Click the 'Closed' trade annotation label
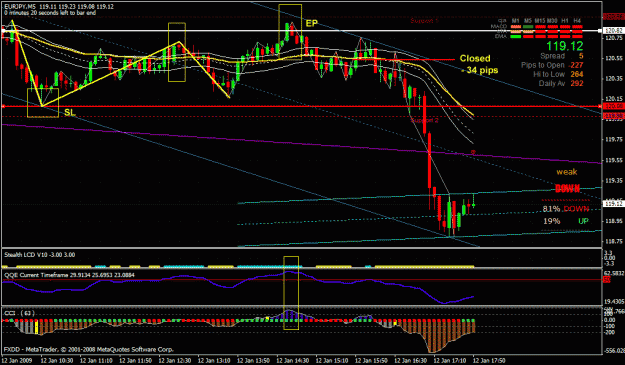The width and height of the screenshot is (625, 365). [475, 58]
